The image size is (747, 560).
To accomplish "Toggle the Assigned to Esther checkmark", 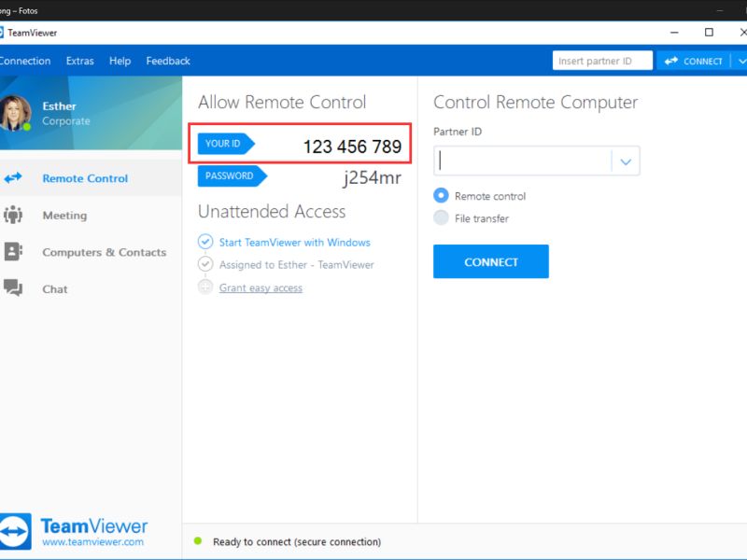I will (x=206, y=264).
